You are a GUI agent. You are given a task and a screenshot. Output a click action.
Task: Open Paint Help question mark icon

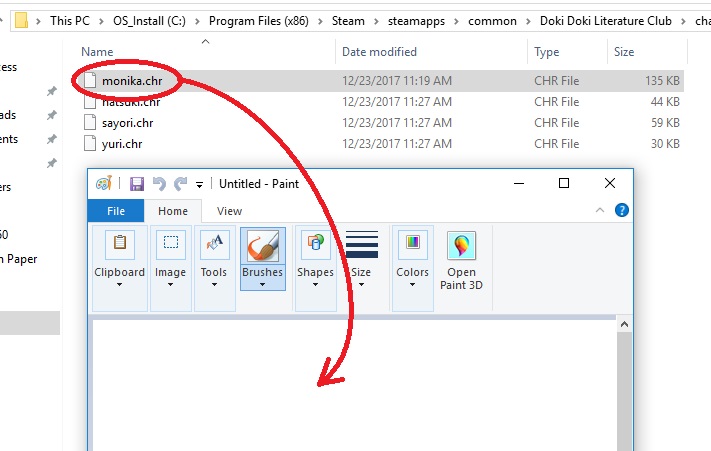pyautogui.click(x=622, y=210)
